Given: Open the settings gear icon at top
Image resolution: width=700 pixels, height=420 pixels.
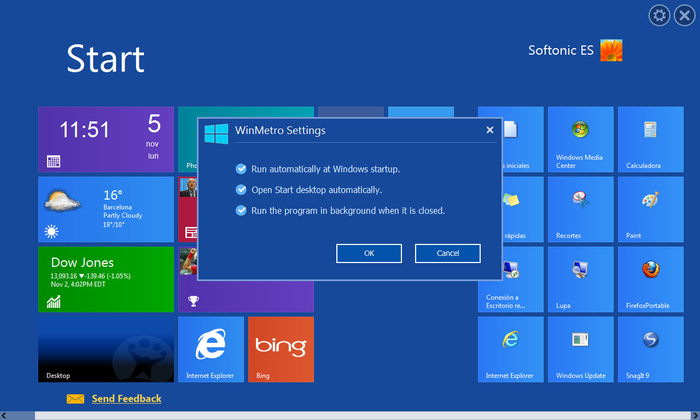Looking at the screenshot, I should [659, 16].
